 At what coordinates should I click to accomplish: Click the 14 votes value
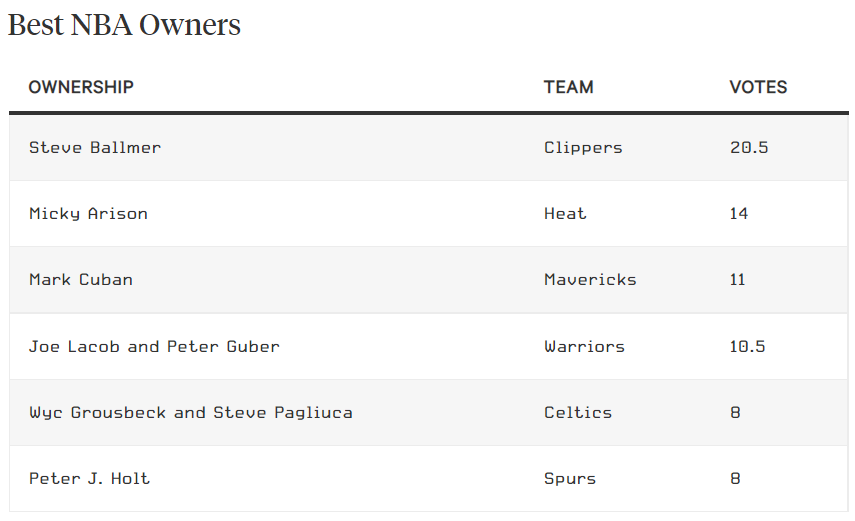click(x=738, y=213)
